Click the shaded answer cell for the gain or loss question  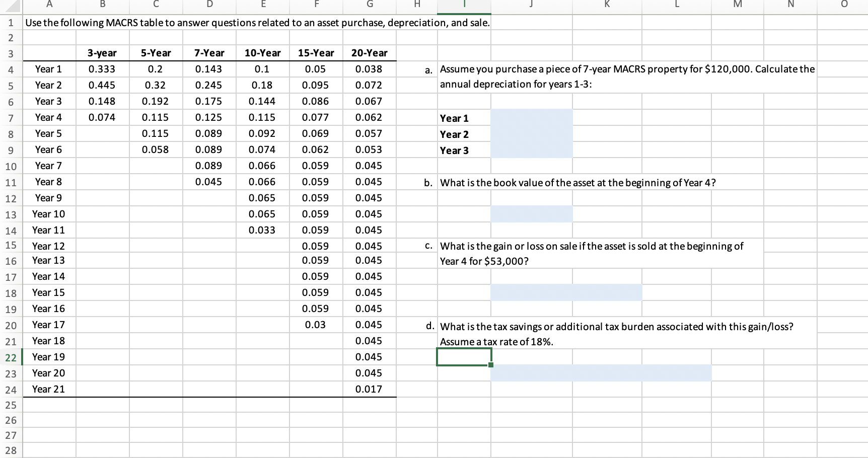coord(566,292)
